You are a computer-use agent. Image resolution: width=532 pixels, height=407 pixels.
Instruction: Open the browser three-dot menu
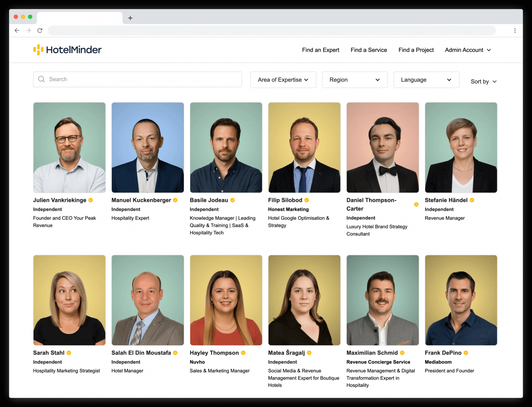(515, 30)
